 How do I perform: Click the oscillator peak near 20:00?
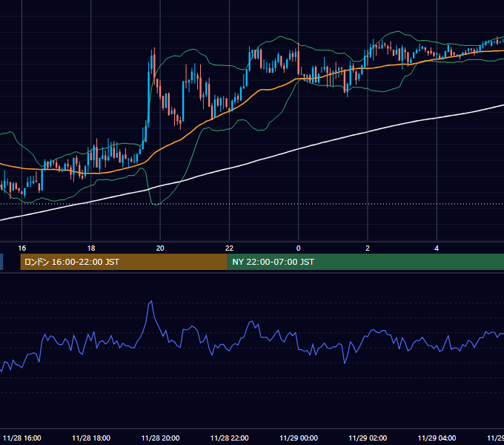click(151, 302)
